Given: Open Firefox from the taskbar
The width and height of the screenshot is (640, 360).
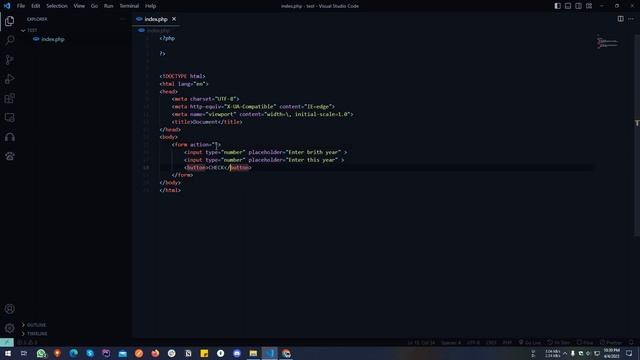Looking at the screenshot, I should coord(155,353).
